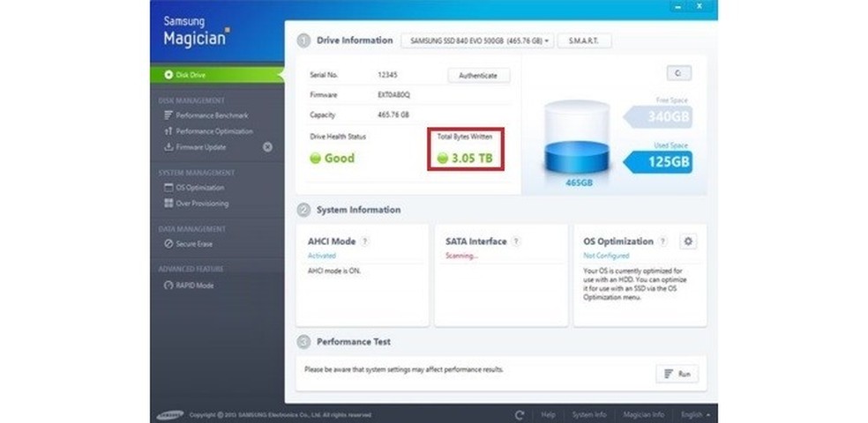Click the refresh icon in the footer

[520, 415]
